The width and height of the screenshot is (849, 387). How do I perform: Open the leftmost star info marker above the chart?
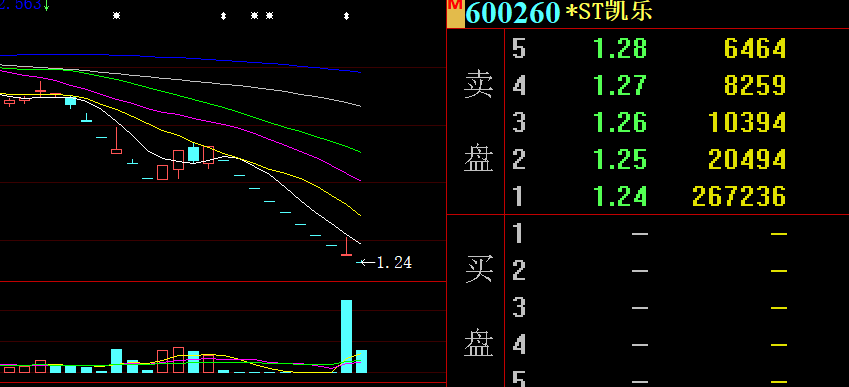116,16
